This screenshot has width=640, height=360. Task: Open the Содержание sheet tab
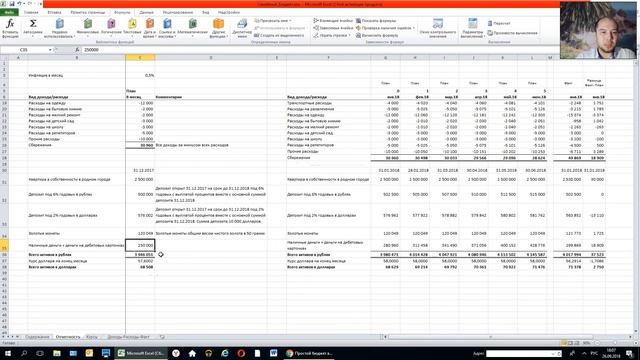(37, 337)
